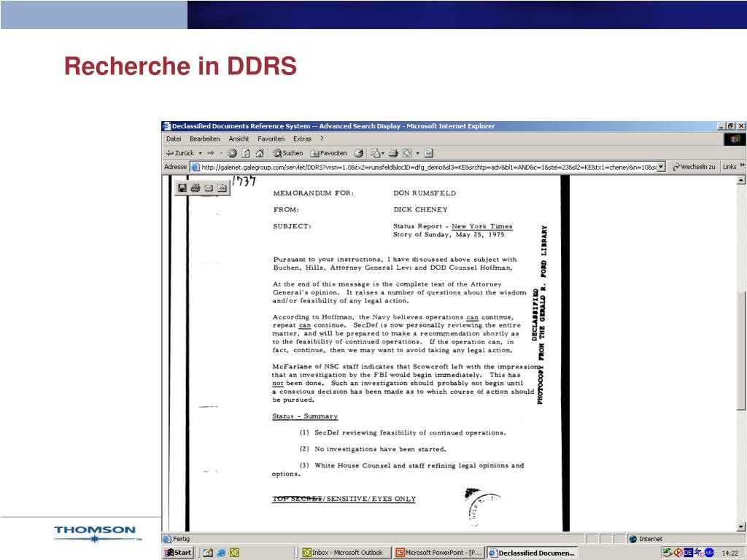Viewport: 747px width, 560px height.
Task: Click the 'Status - Summary' heading
Action: (305, 416)
